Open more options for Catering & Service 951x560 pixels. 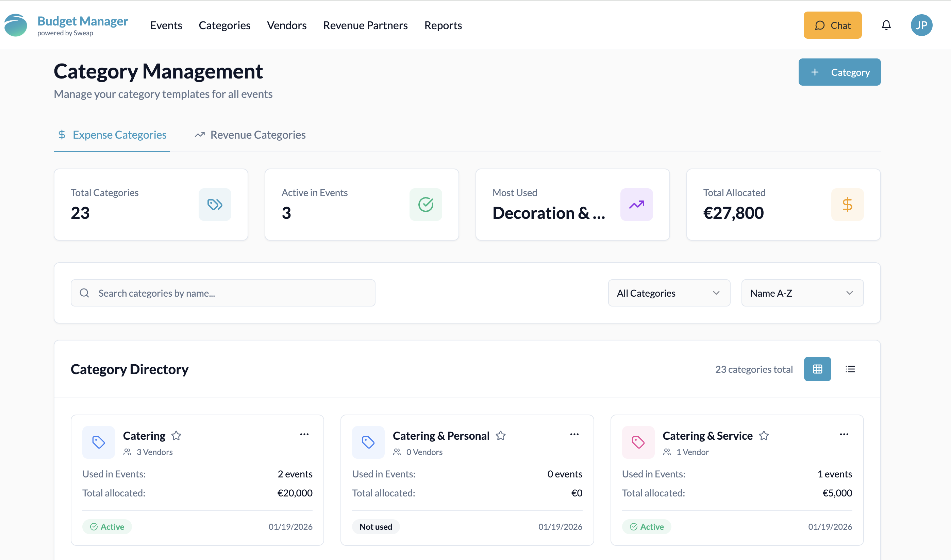[x=844, y=434]
